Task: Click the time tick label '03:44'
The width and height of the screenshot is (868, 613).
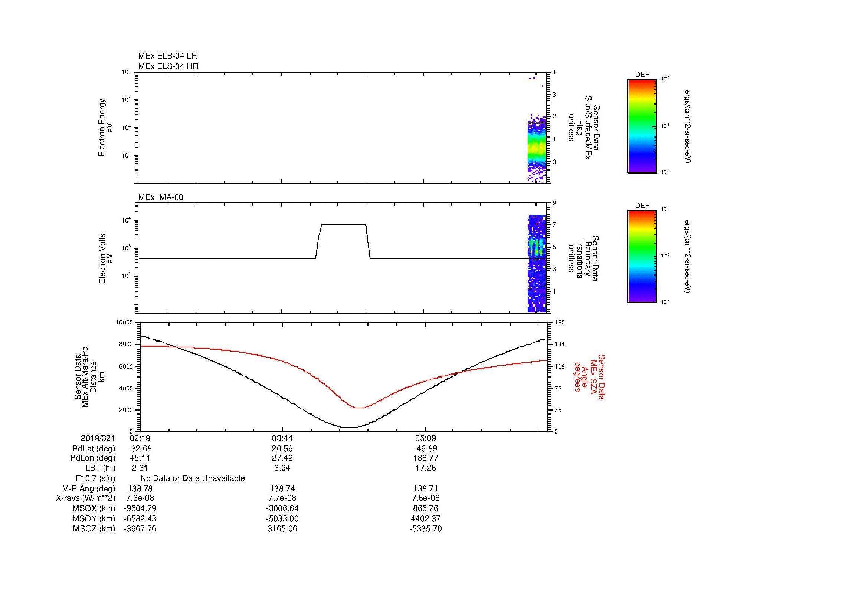Action: [282, 438]
